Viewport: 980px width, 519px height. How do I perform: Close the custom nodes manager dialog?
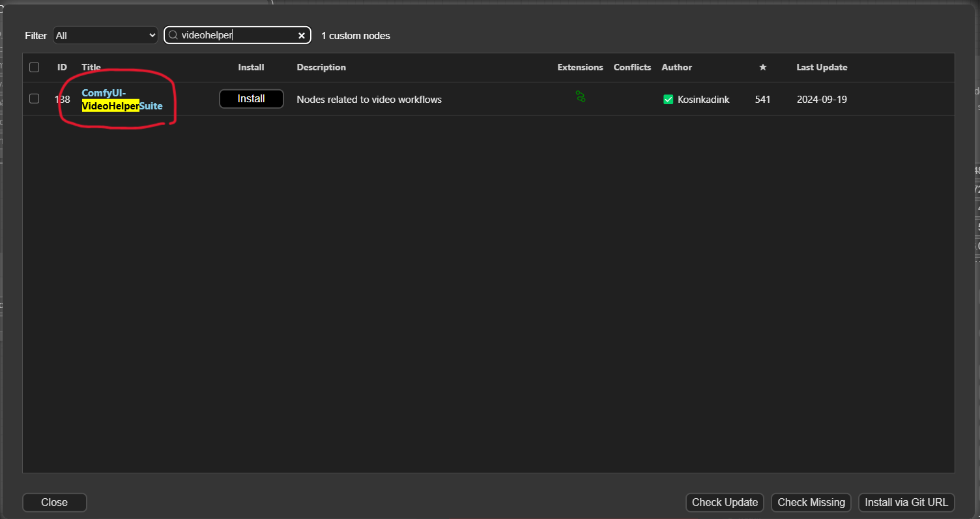(x=55, y=502)
